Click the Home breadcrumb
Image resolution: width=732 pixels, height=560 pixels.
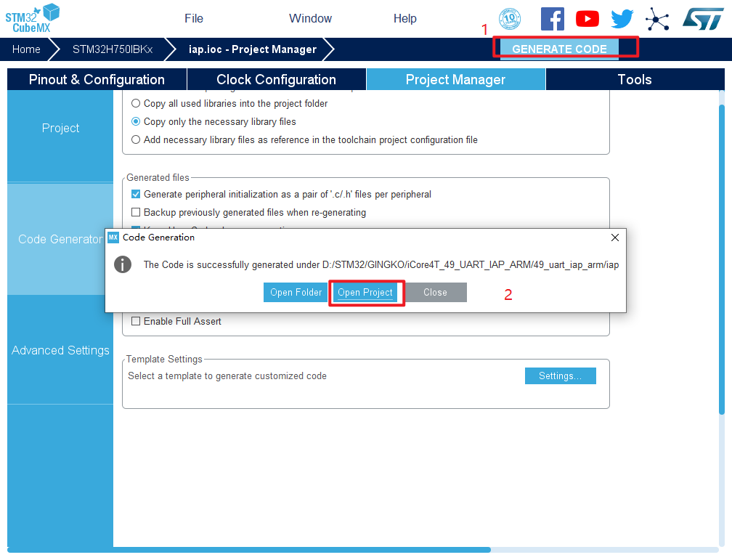pos(26,49)
